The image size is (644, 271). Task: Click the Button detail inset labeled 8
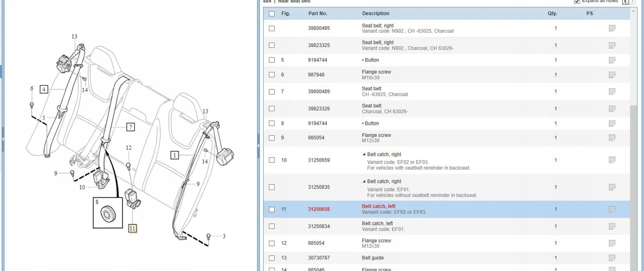tap(108, 213)
